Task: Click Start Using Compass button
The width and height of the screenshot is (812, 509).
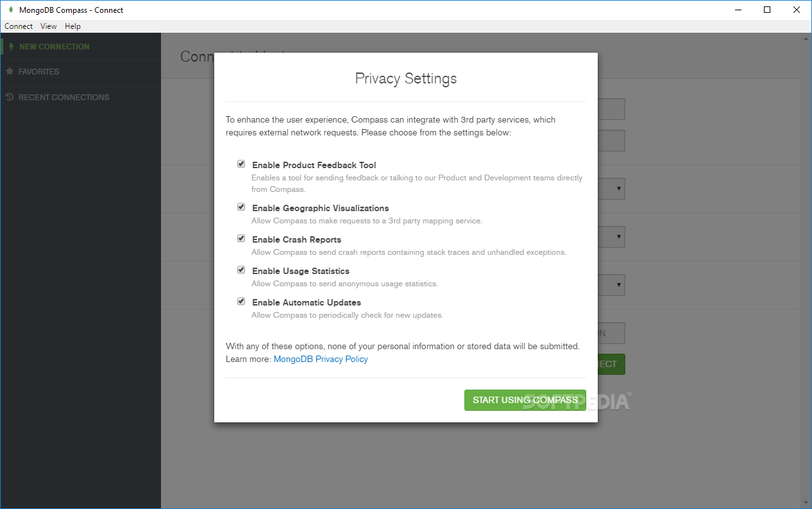Action: tap(525, 400)
